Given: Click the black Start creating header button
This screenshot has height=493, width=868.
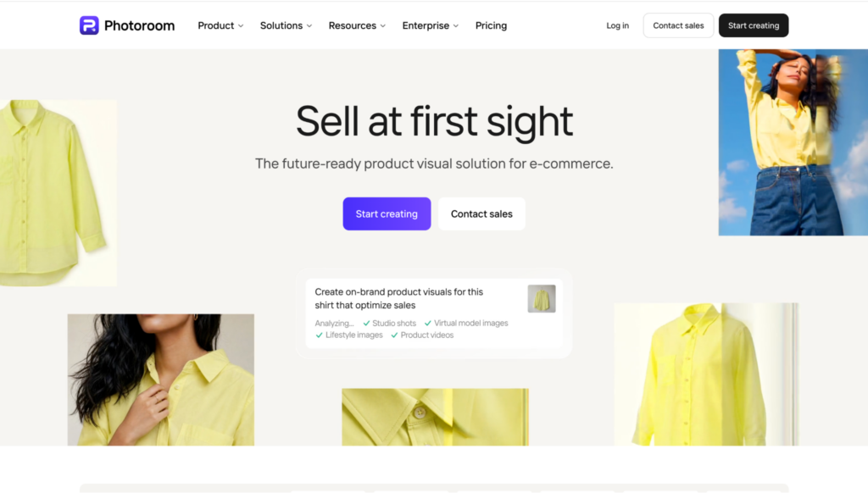Looking at the screenshot, I should pos(754,25).
